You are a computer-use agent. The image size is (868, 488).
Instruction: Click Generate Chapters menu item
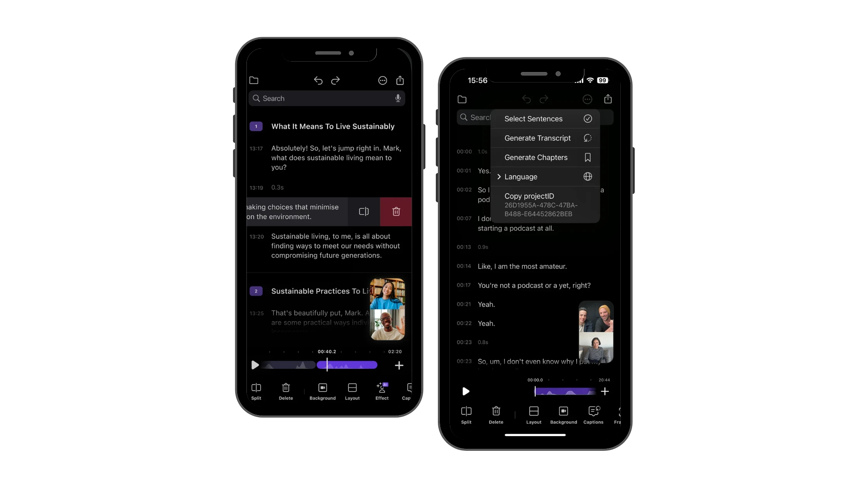click(536, 157)
